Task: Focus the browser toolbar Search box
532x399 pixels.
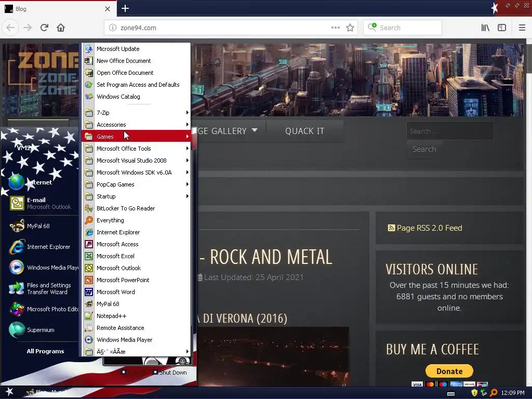Action: click(403, 28)
